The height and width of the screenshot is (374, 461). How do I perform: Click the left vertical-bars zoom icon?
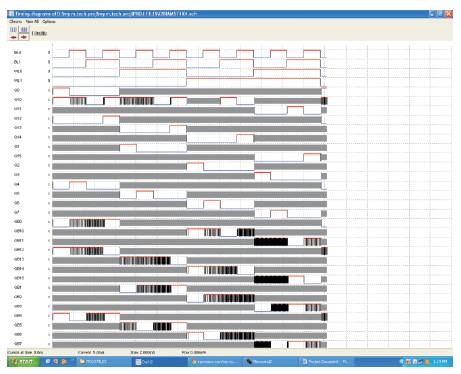coord(13,30)
